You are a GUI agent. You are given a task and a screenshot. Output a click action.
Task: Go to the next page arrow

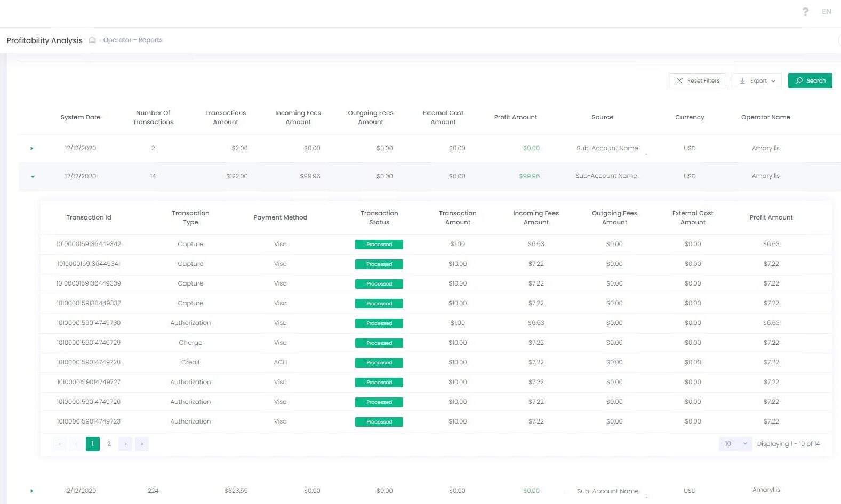pos(125,444)
